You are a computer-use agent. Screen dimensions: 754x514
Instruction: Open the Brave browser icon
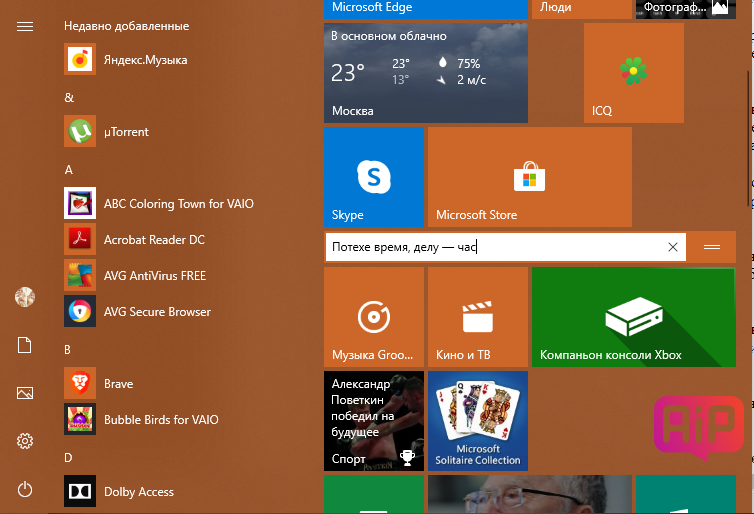pos(80,383)
